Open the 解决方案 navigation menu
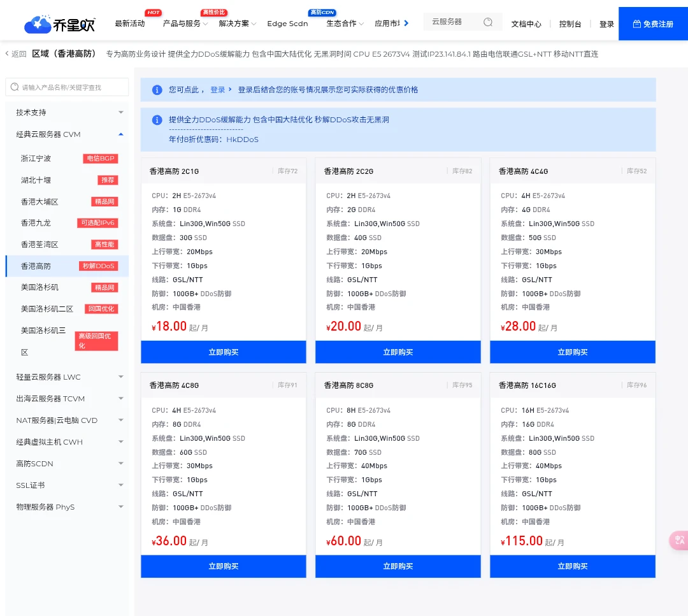The height and width of the screenshot is (616, 688). pos(237,24)
